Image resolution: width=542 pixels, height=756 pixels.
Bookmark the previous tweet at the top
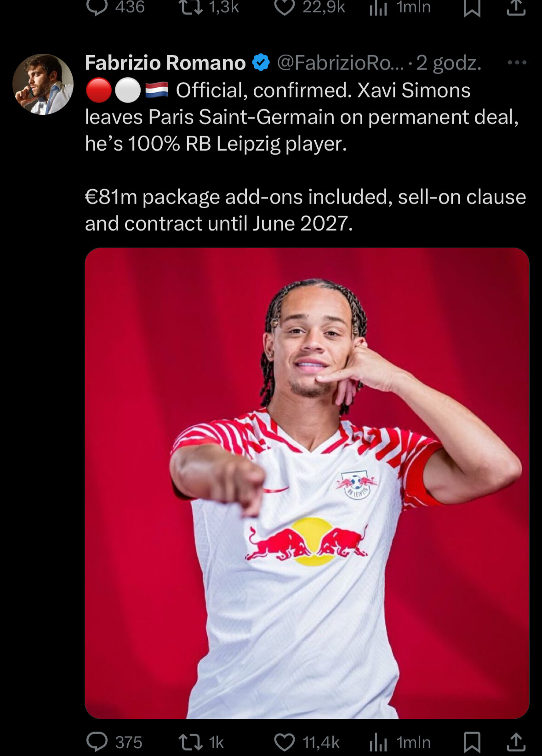pos(472,7)
